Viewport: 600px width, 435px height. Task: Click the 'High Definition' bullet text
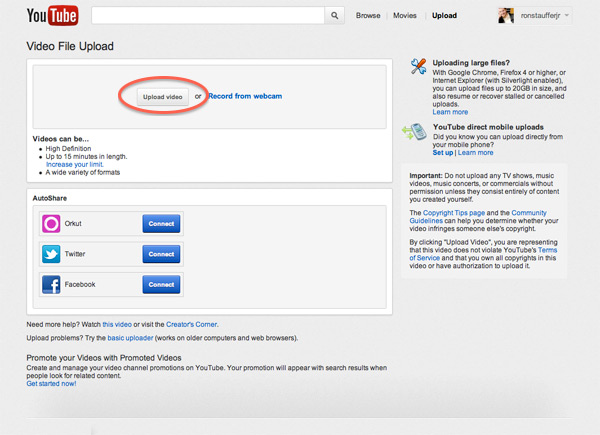(68, 148)
